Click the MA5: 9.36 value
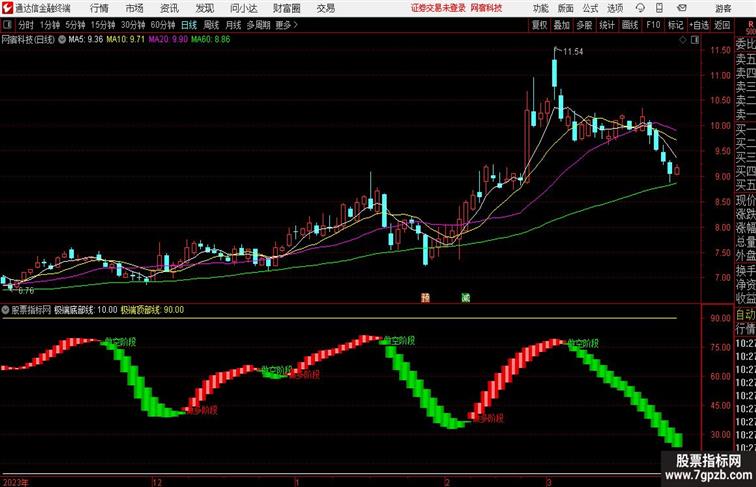This screenshot has width=756, height=487. [x=85, y=40]
